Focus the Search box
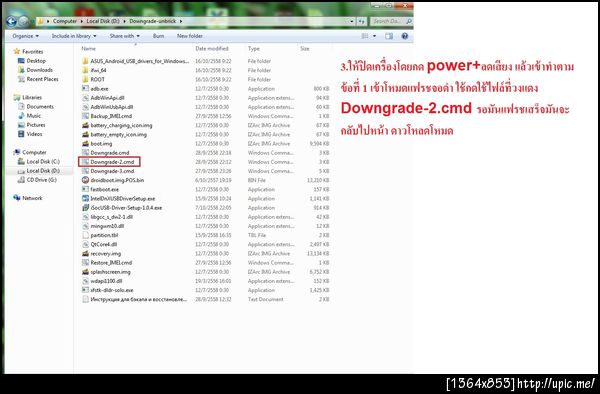Image resolution: width=600 pixels, height=394 pixels. (391, 21)
